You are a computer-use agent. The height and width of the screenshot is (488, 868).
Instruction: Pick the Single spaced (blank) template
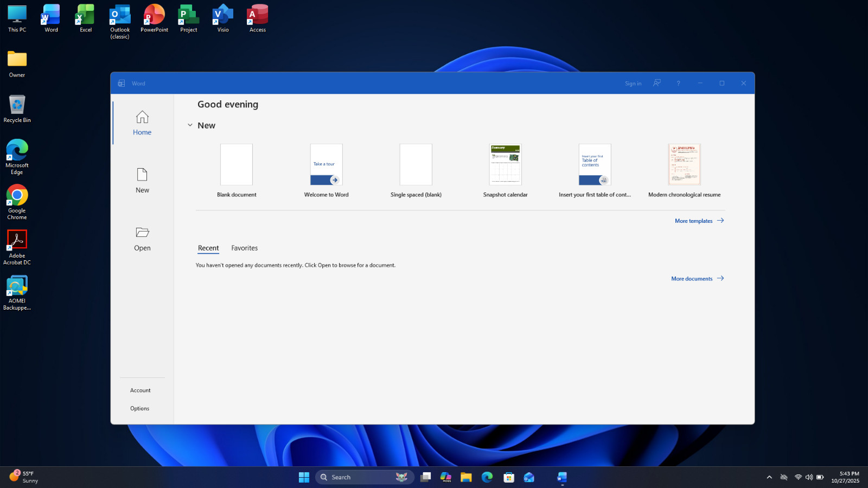coord(416,170)
